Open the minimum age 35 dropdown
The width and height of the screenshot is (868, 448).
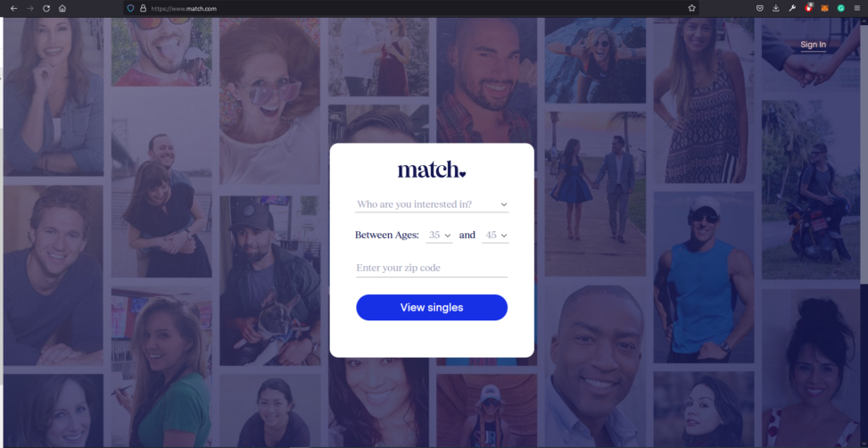click(x=439, y=236)
